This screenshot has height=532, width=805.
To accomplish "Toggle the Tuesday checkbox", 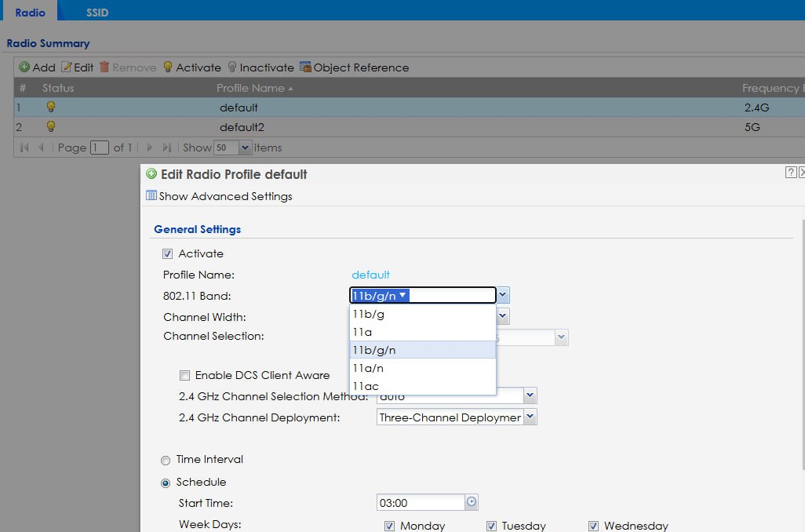I will (x=491, y=526).
